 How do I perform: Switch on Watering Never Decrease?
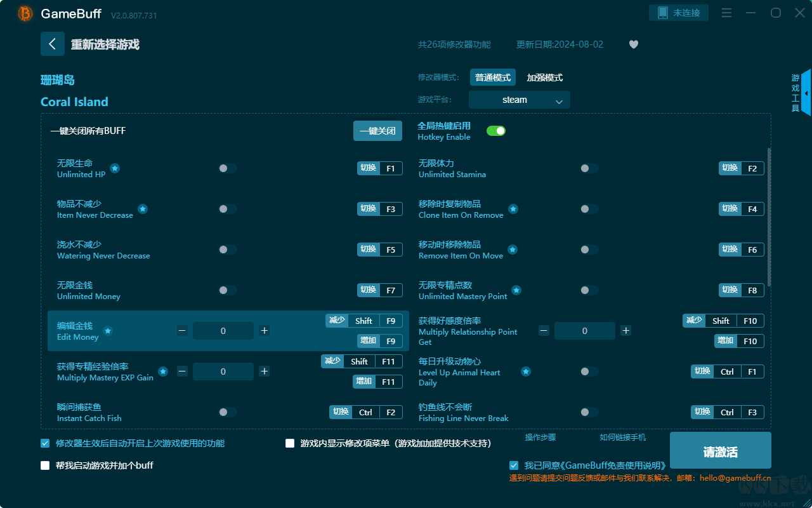[228, 250]
